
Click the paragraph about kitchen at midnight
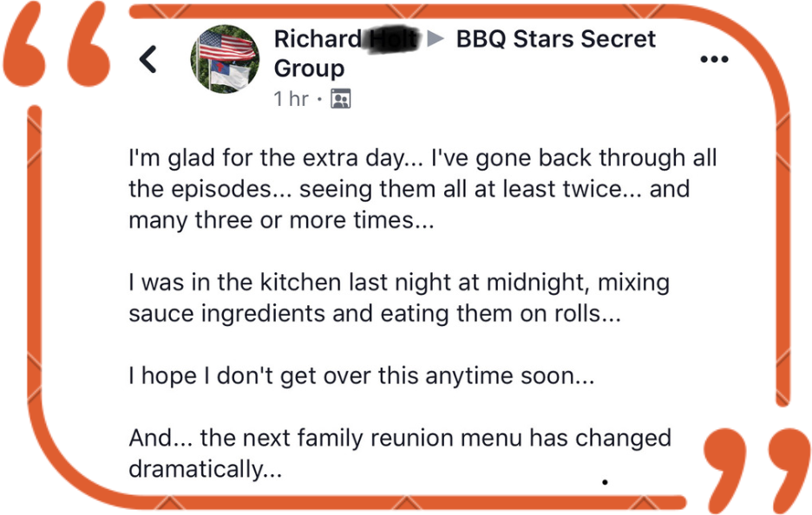coord(398,297)
